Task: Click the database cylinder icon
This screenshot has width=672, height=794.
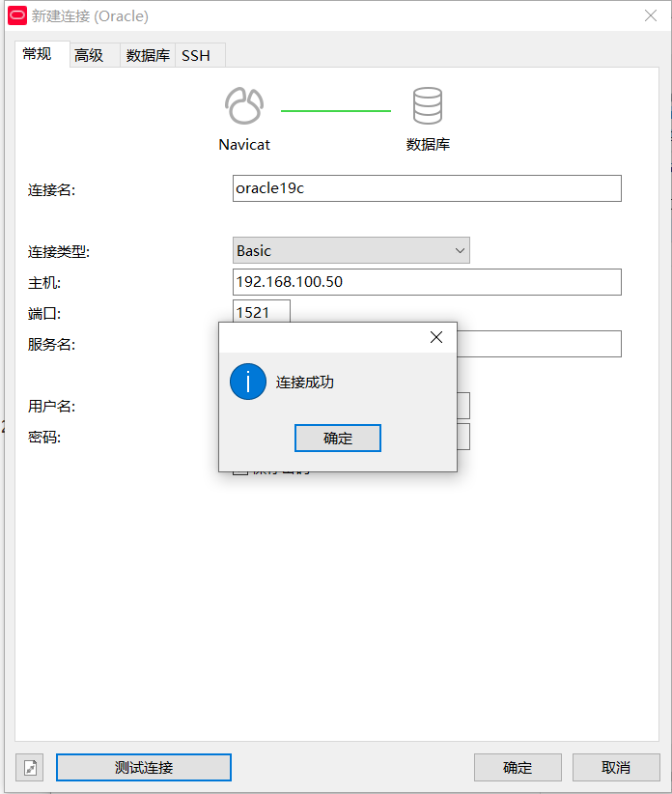Action: point(428,106)
